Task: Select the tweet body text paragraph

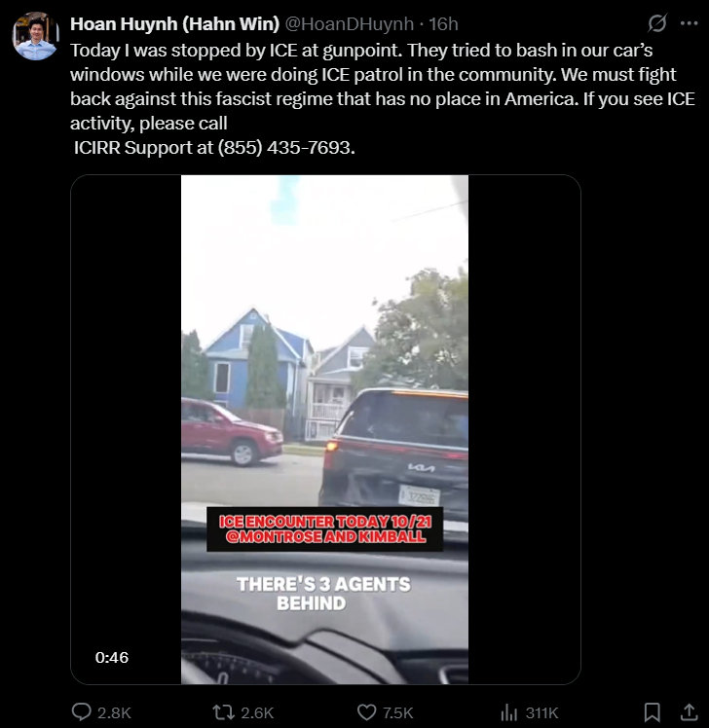Action: point(383,98)
